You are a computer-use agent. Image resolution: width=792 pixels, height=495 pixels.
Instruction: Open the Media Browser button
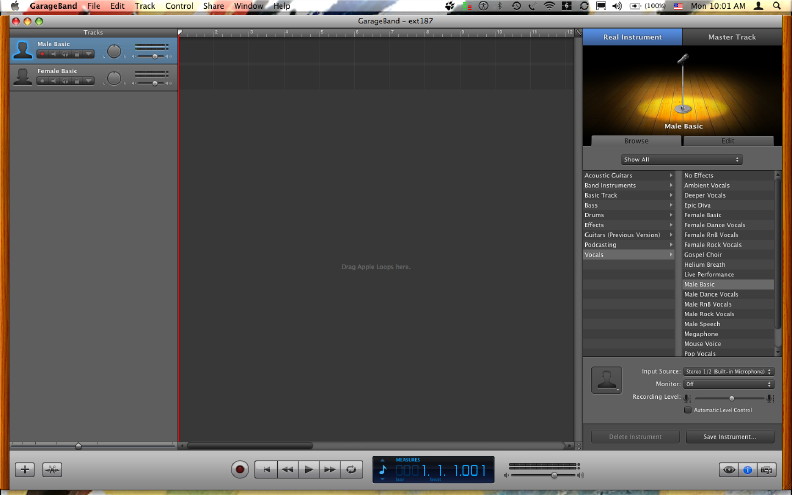point(766,470)
